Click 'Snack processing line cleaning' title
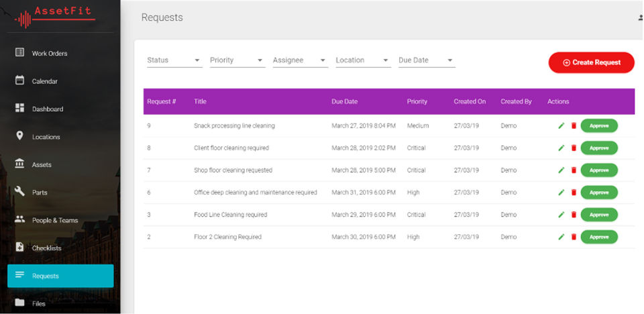644x314 pixels. [x=234, y=125]
